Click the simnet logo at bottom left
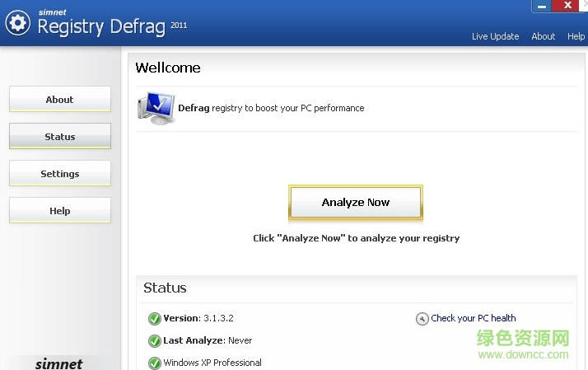Viewport: 588px width, 370px height. [x=59, y=363]
